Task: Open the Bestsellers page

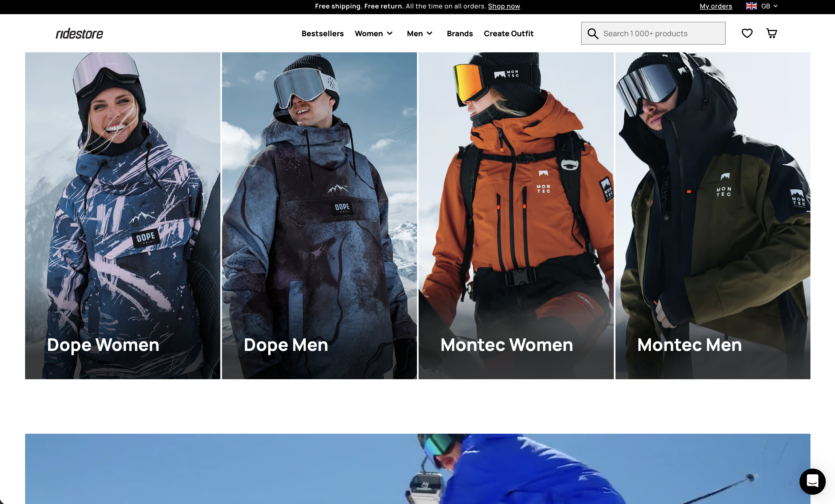Action: point(323,34)
